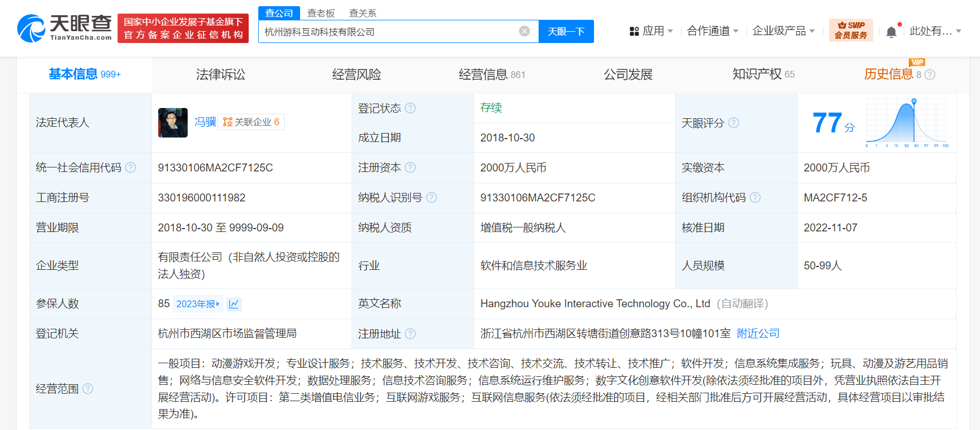Viewport: 980px width, 430px height.
Task: Click the Tianyancha logo
Action: click(64, 28)
